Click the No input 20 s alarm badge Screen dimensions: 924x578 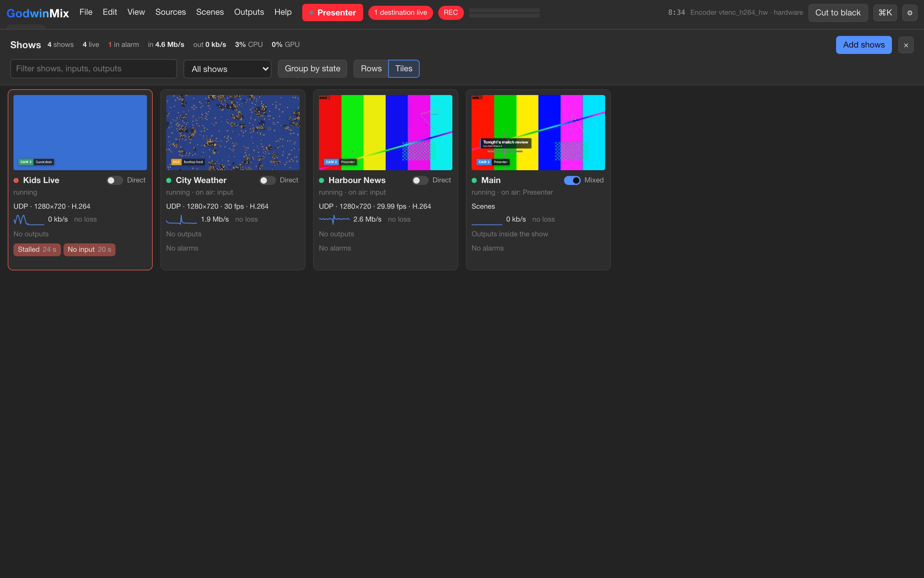[89, 250]
